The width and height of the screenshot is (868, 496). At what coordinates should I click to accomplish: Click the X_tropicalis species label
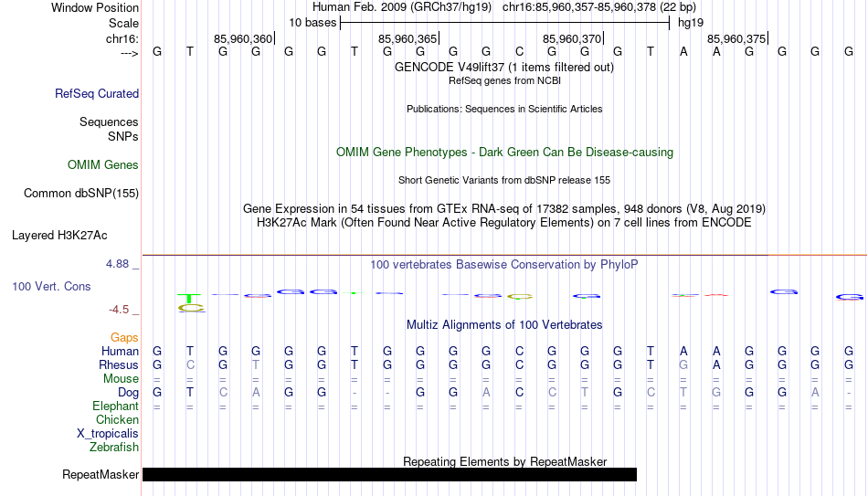108,434
